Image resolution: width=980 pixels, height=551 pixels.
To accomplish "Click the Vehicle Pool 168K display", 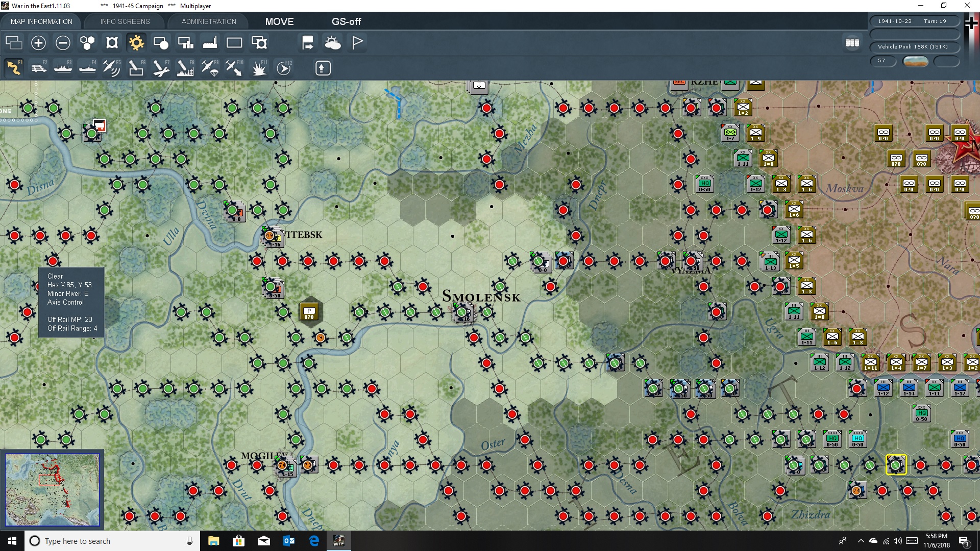I will pyautogui.click(x=914, y=47).
